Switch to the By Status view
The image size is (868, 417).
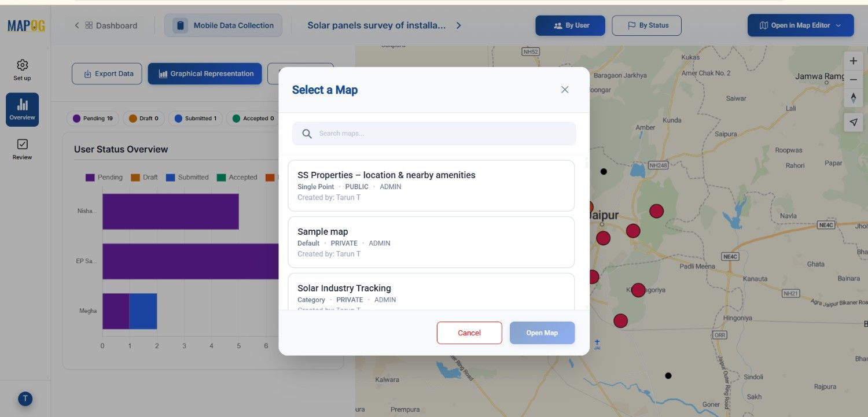pyautogui.click(x=646, y=25)
